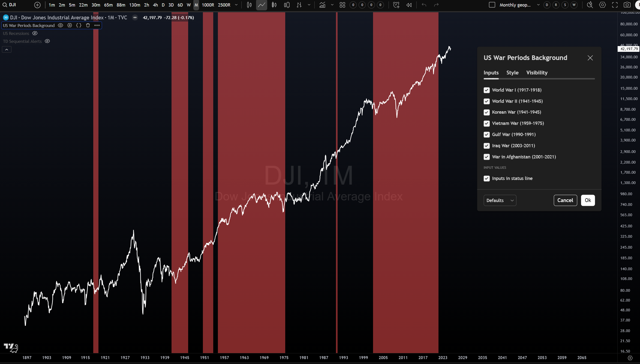Show the hidden US Recessions indicator
Viewport: 640px width, 364px height.
pyautogui.click(x=35, y=33)
